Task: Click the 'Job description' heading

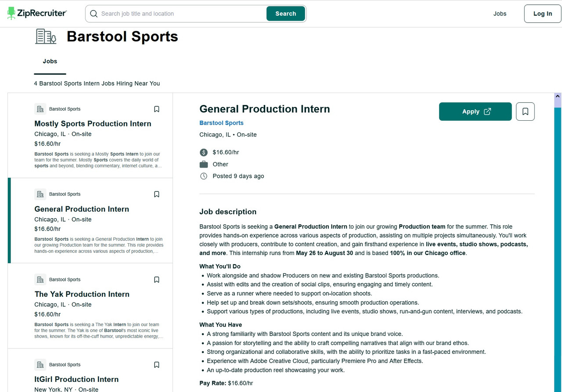Action: pos(228,212)
